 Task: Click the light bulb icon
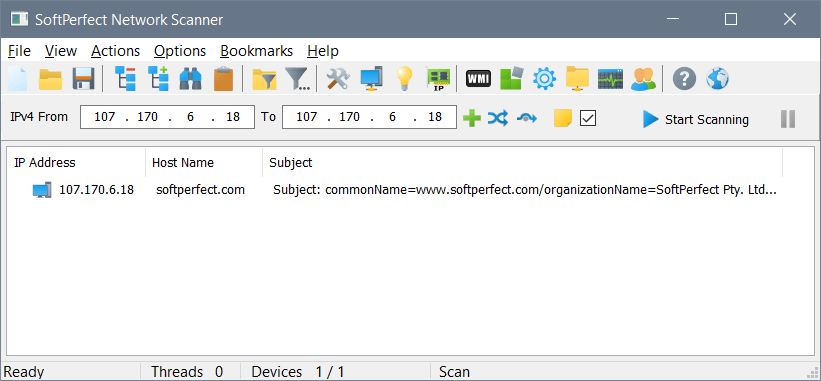click(x=404, y=79)
